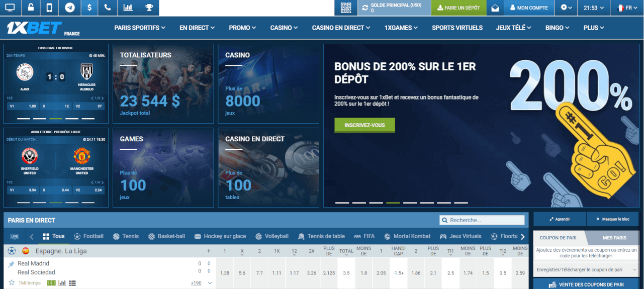Open the statistics bar chart icon
Viewport: 644px width, 289px height.
click(x=128, y=8)
